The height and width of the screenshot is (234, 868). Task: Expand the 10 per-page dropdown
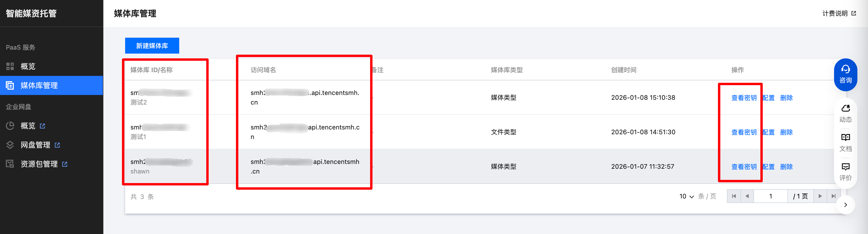(686, 196)
